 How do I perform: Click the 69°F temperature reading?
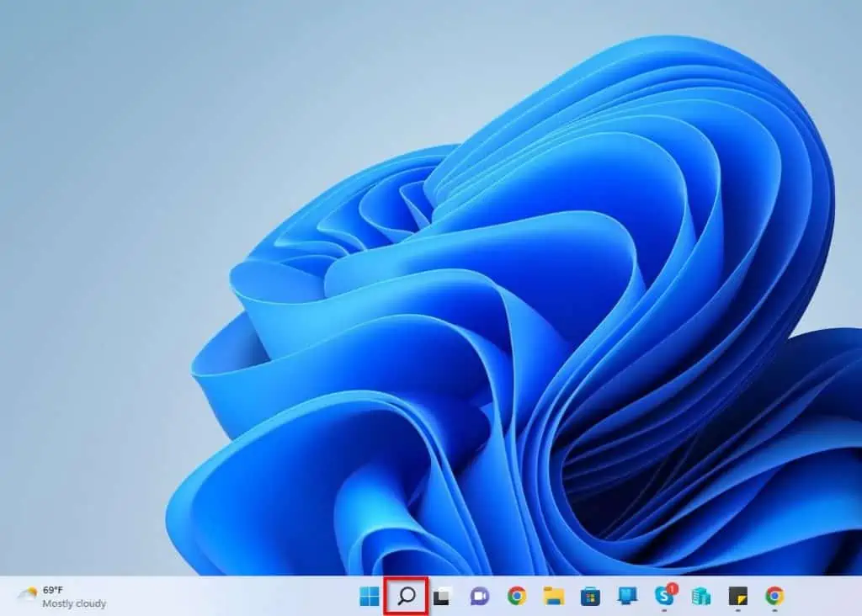(x=55, y=591)
